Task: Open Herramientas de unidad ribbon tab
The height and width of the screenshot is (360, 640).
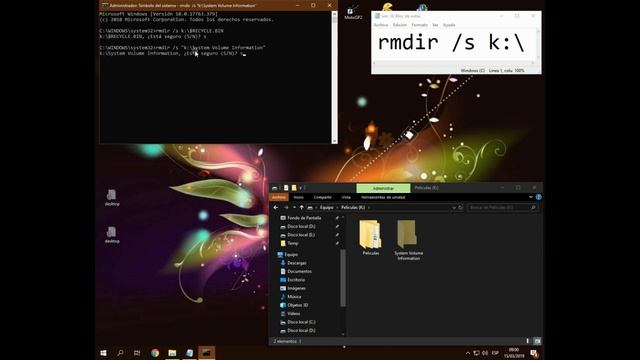Action: pos(383,197)
